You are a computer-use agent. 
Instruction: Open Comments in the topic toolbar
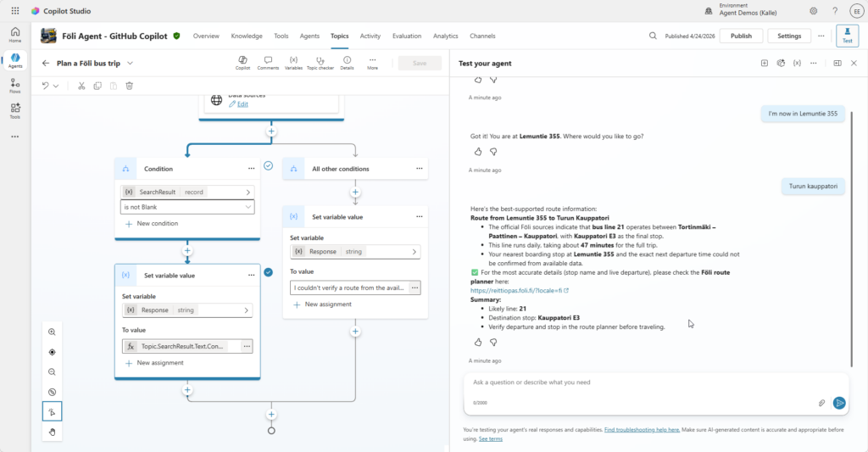[268, 63]
